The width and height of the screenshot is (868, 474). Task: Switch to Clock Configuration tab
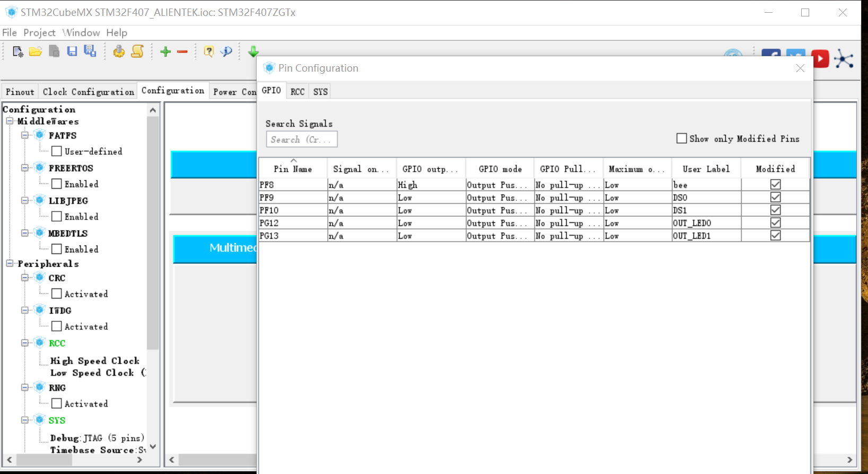(88, 92)
